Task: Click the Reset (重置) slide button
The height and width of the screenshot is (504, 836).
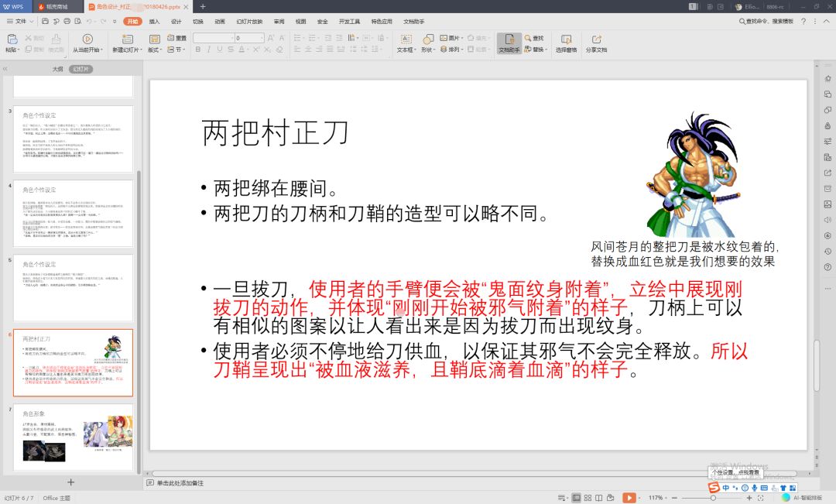Action: coord(177,38)
